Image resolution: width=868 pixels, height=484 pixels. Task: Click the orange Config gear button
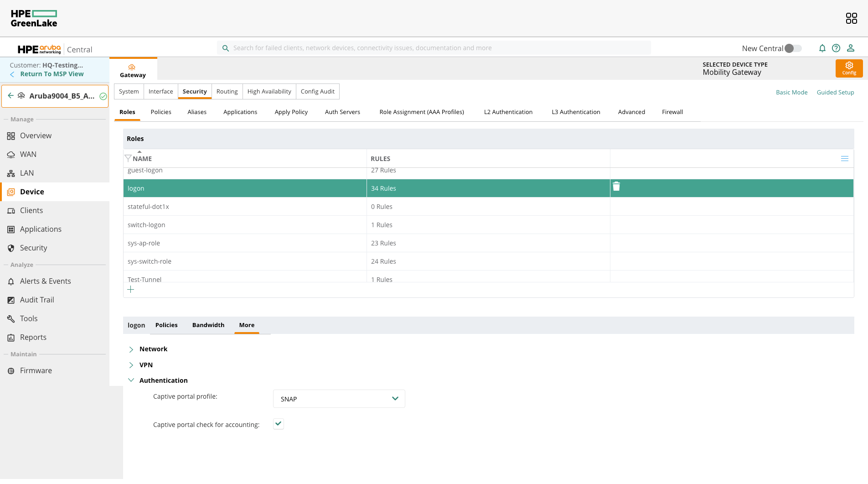849,68
